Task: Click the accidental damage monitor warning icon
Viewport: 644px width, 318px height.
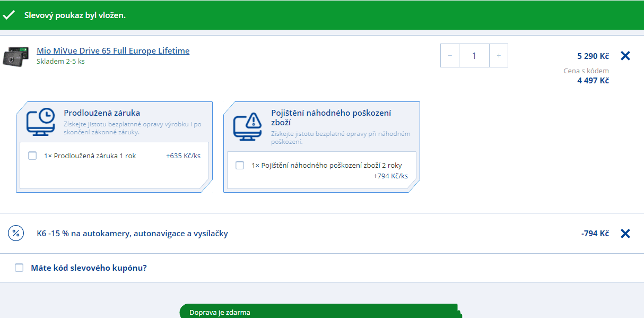Action: tap(248, 126)
